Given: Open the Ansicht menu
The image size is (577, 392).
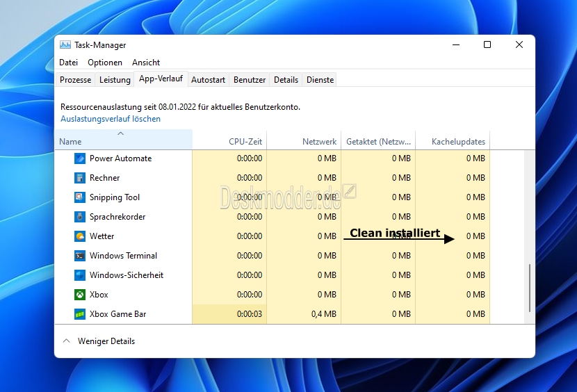Looking at the screenshot, I should pyautogui.click(x=146, y=62).
